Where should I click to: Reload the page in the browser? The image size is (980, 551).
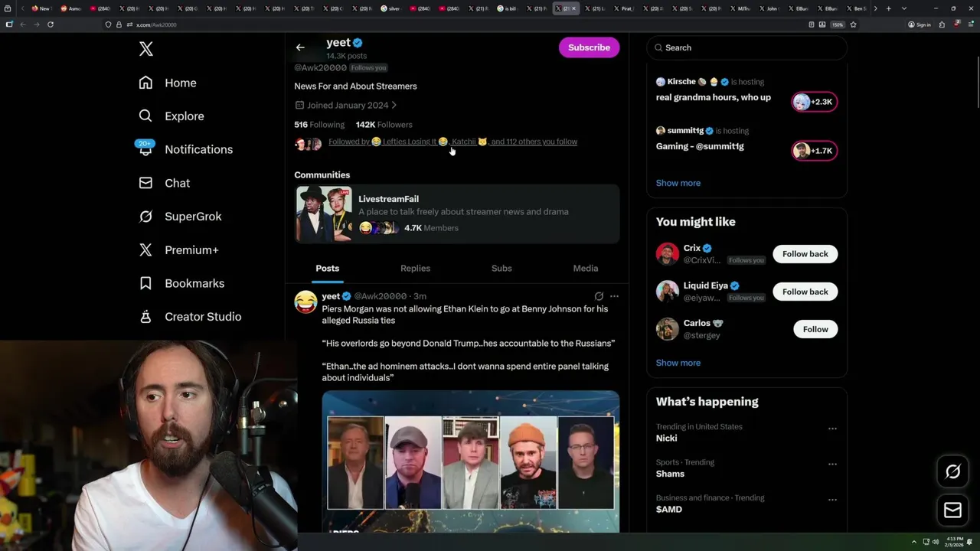click(x=51, y=24)
